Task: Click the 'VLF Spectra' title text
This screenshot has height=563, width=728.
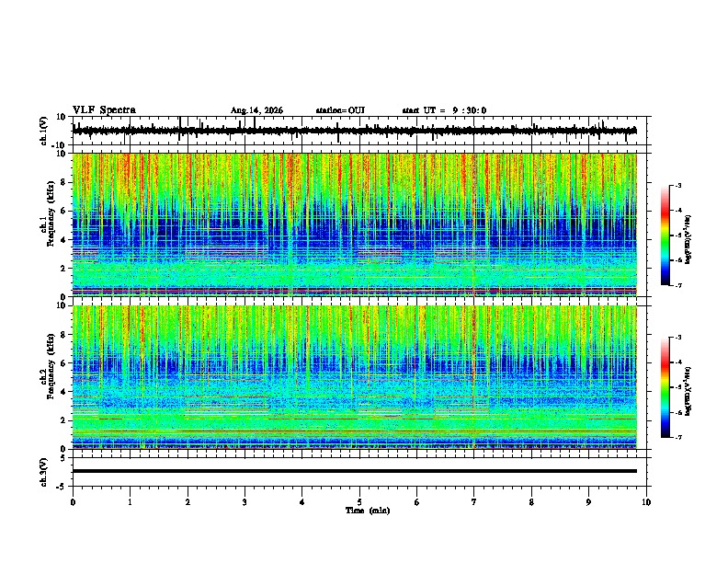Action: [x=104, y=110]
